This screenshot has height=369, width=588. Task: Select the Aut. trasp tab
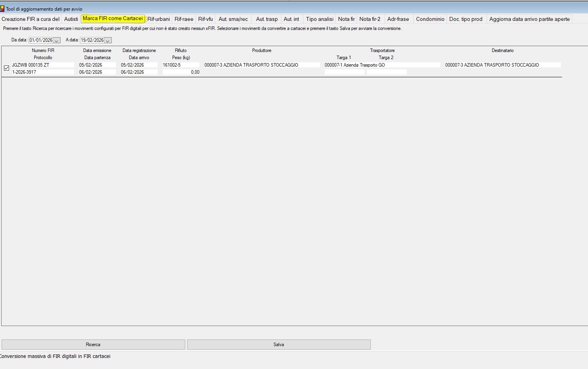[x=267, y=19]
